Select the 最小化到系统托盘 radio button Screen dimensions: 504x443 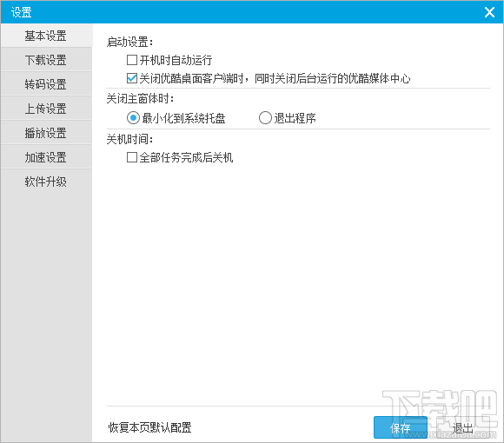(133, 118)
